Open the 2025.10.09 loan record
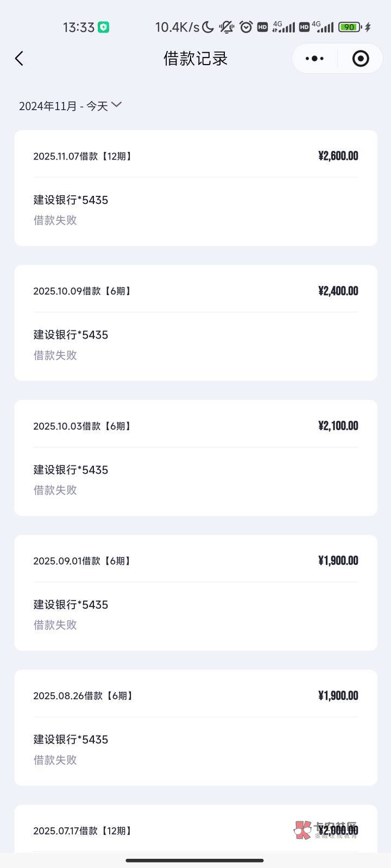The image size is (391, 868). (x=195, y=323)
